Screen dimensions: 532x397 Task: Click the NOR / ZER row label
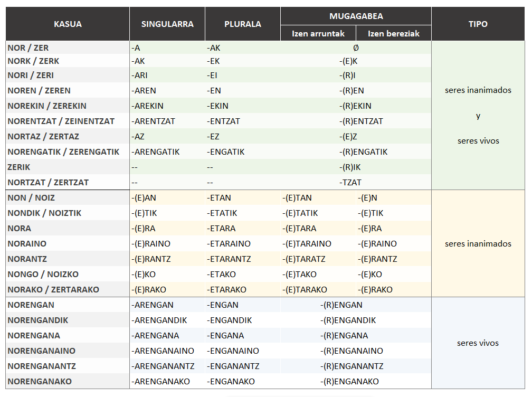[28, 48]
